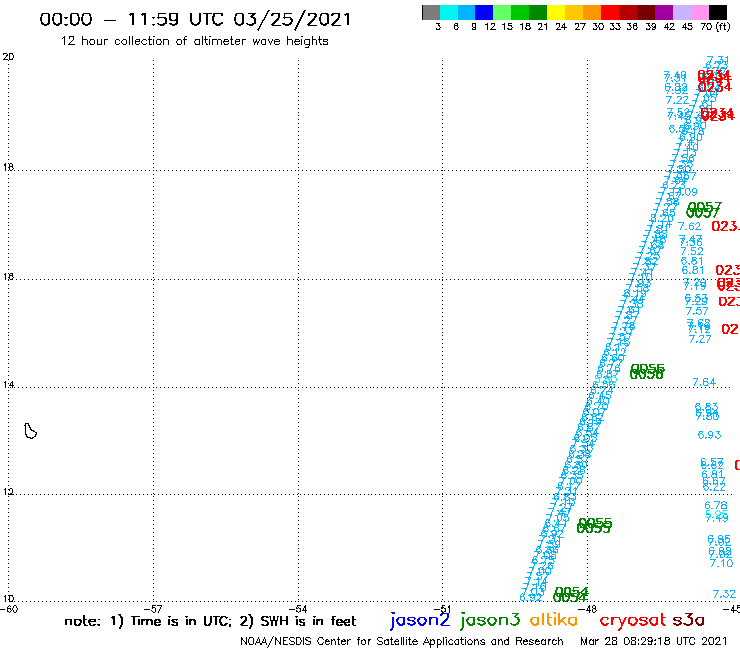Click the green 0055 time label

coord(594,525)
